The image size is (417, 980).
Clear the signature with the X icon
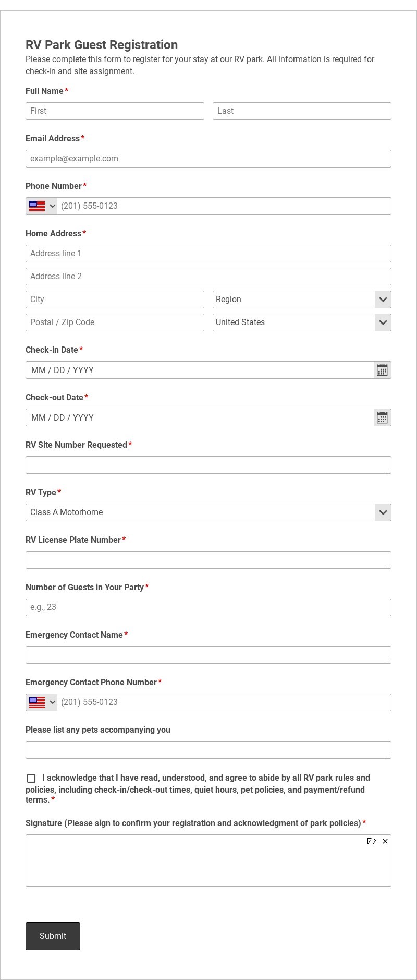385,841
